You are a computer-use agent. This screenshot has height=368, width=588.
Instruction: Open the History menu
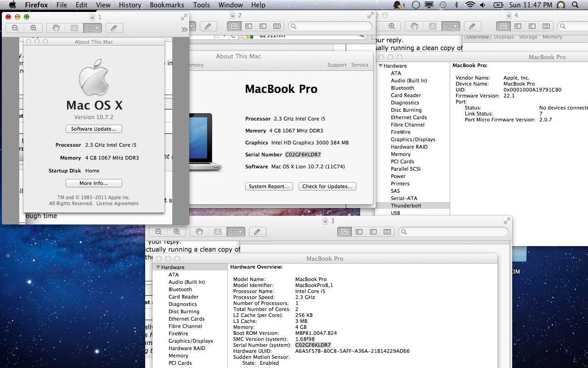pos(130,5)
